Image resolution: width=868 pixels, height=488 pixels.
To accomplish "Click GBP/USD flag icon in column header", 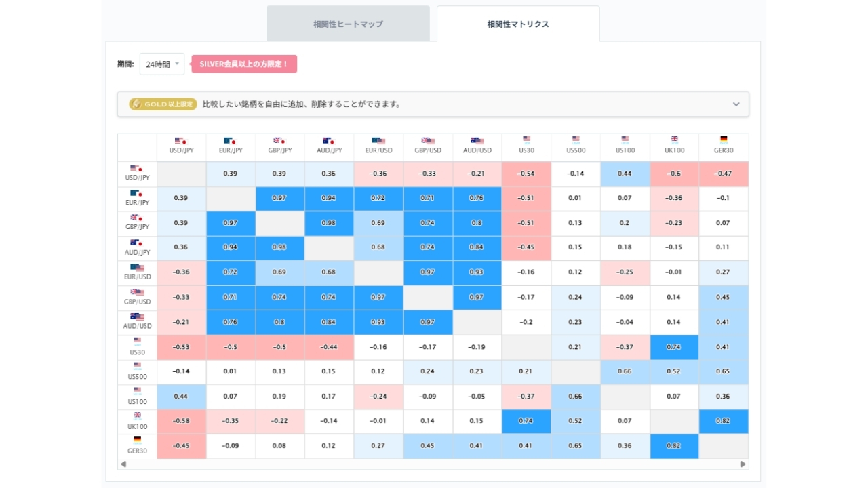I will coord(428,141).
